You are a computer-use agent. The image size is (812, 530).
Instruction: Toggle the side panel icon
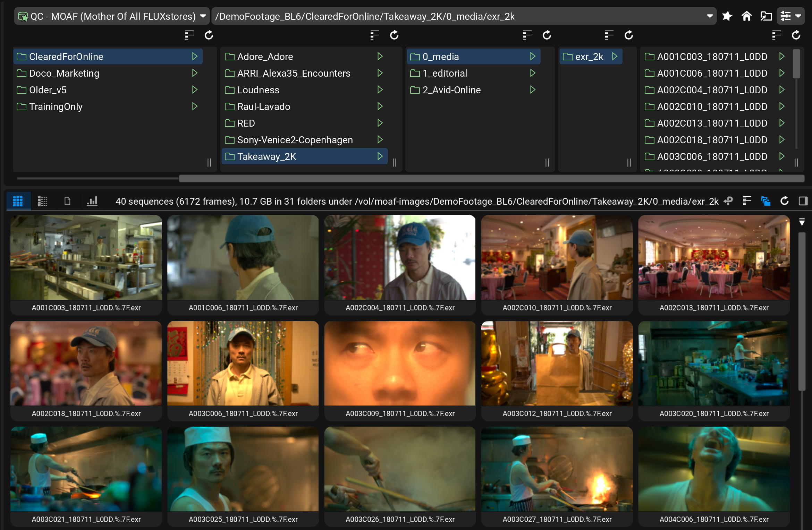(803, 201)
